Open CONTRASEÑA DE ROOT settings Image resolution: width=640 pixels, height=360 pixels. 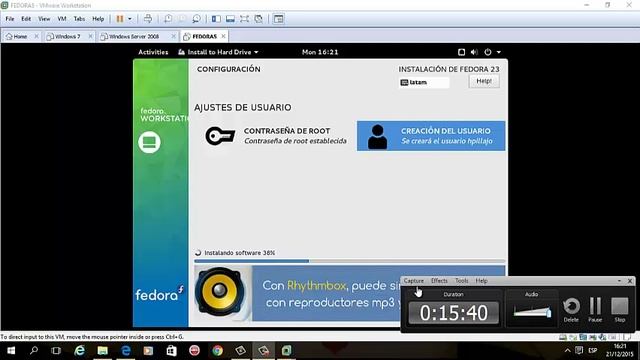275,136
